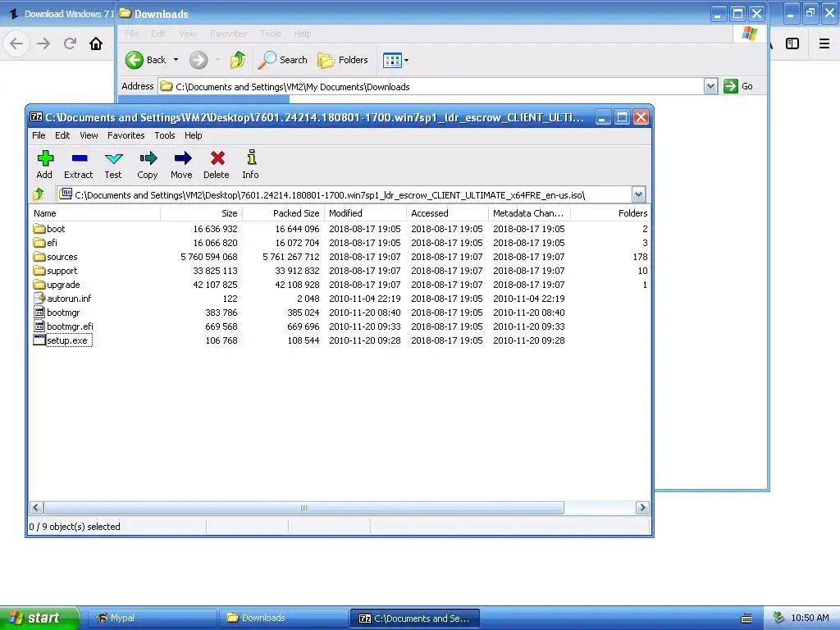Open the browser hamburger menu
Screen dimensions: 840x630
click(824, 43)
